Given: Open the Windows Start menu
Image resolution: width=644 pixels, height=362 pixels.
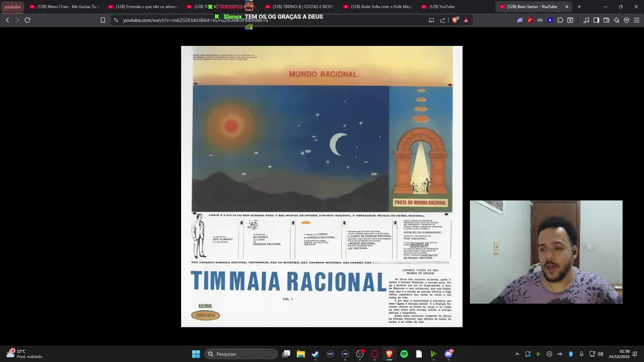Looking at the screenshot, I should (196, 354).
